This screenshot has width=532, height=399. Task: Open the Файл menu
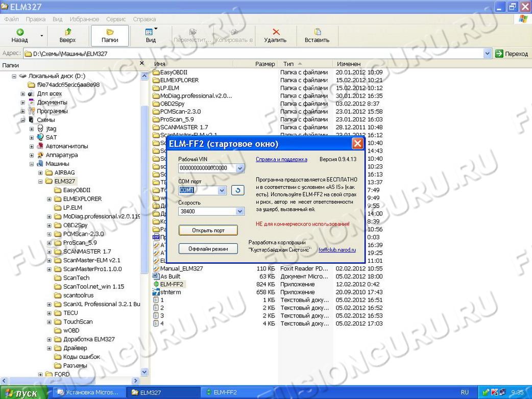[12, 19]
